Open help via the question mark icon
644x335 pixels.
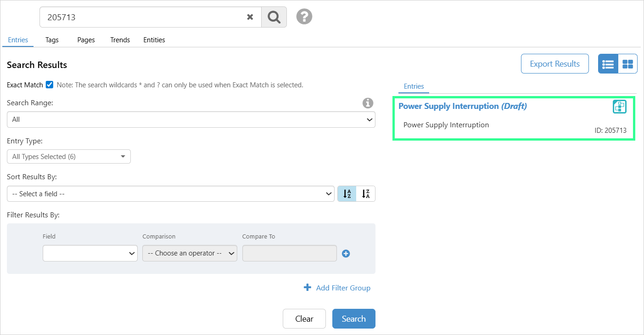[304, 17]
